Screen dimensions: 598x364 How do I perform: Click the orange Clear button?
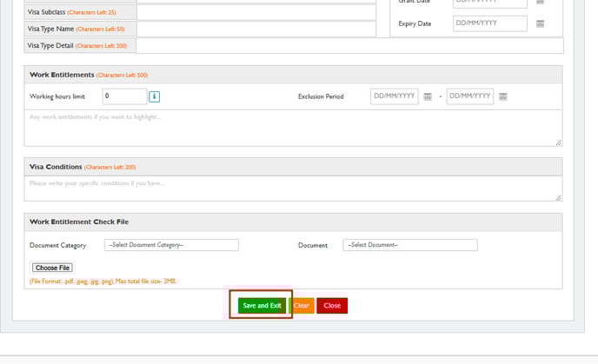coord(302,305)
